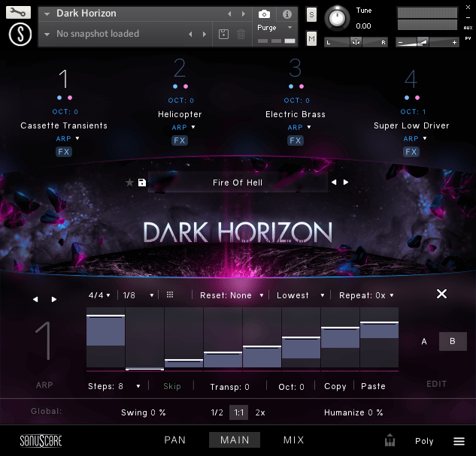The height and width of the screenshot is (456, 476).
Task: Save the Fire Of Hell preset
Action: 142,183
